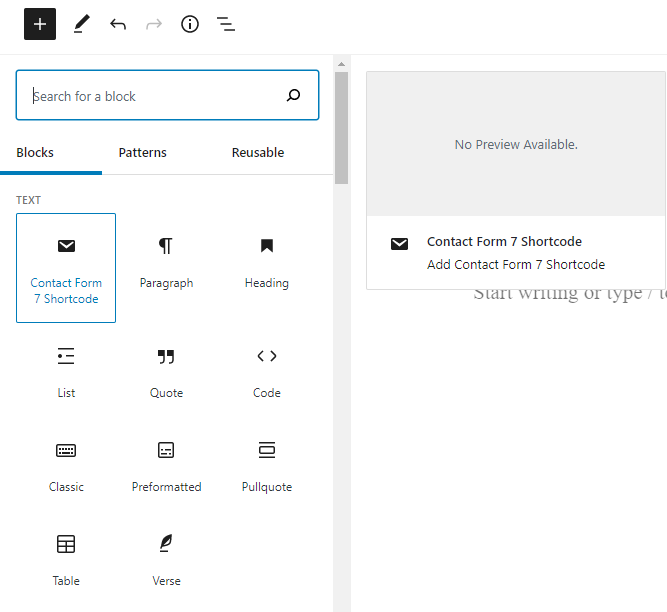Insert a Paragraph block

point(166,263)
